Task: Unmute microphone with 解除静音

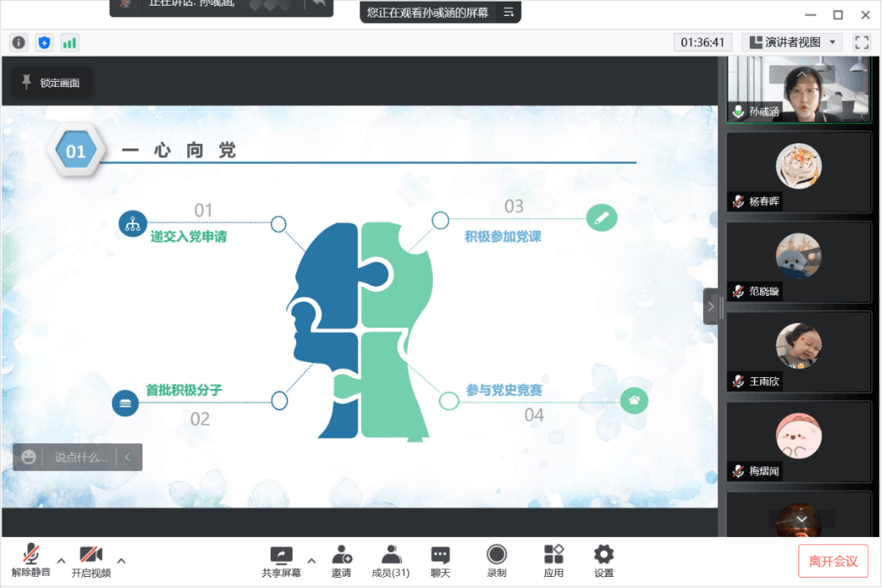Action: [31, 561]
